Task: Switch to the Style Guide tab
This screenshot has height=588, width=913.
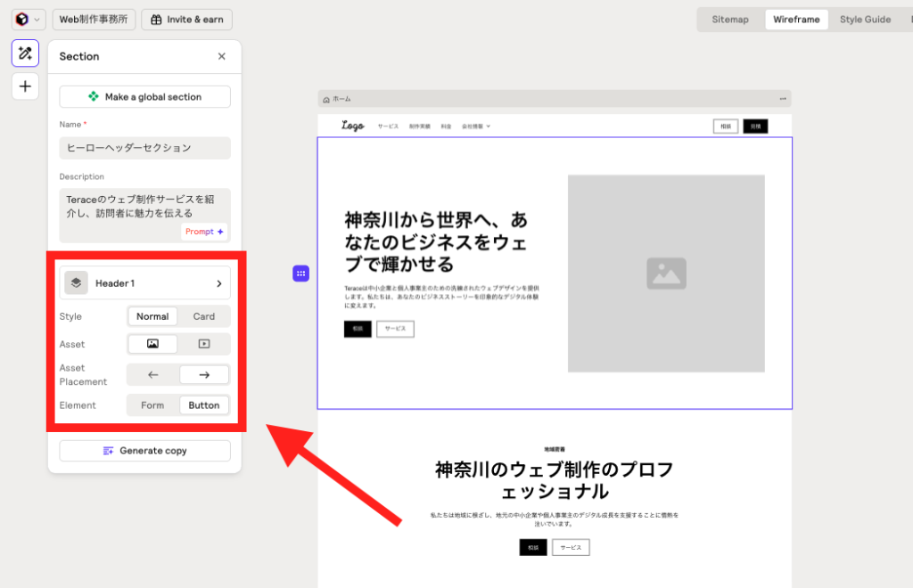Action: click(x=864, y=20)
